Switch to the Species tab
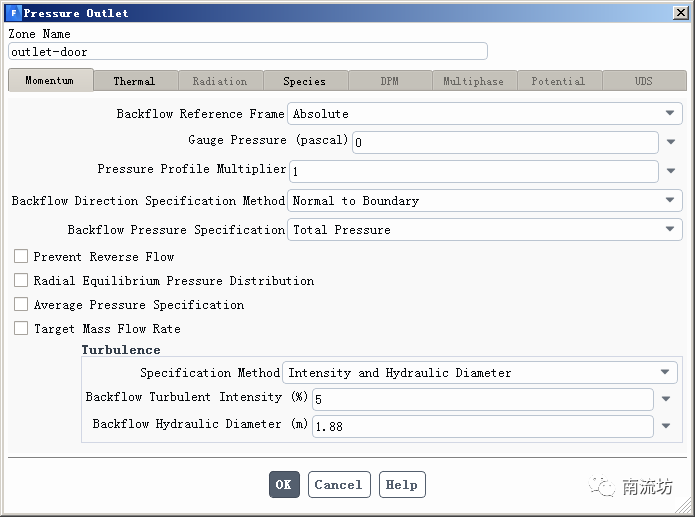This screenshot has width=695, height=517. coord(304,81)
